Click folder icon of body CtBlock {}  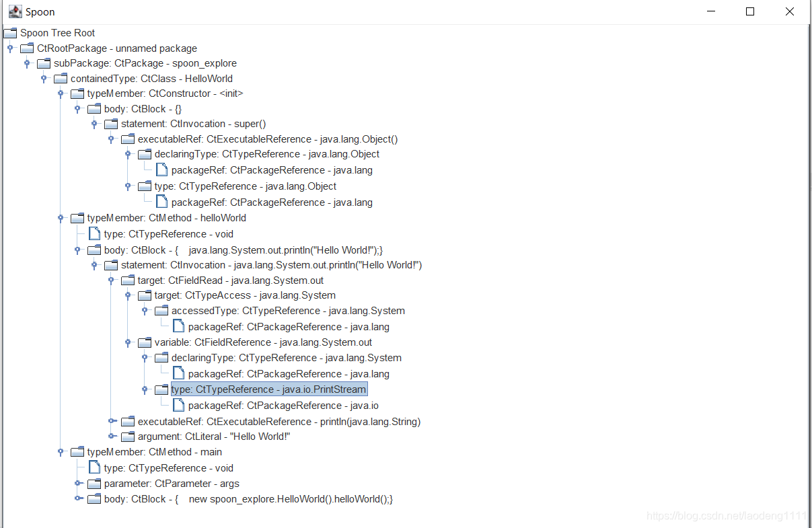94,109
